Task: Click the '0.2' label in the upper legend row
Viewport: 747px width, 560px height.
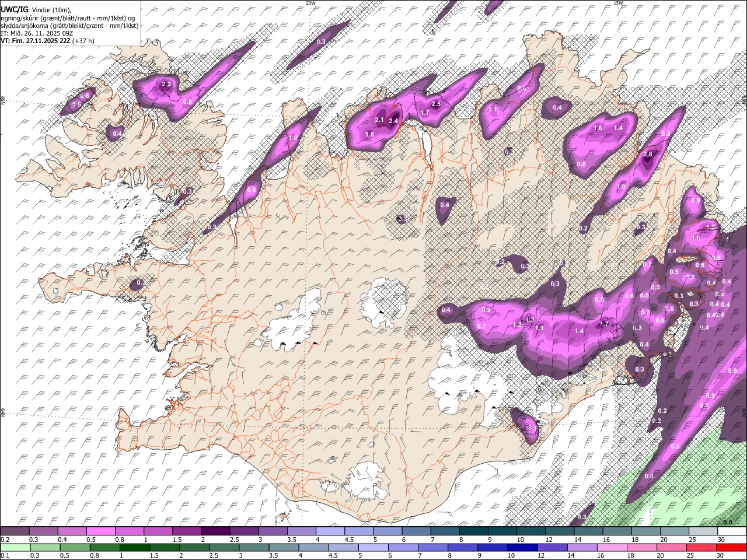Action: pyautogui.click(x=5, y=540)
